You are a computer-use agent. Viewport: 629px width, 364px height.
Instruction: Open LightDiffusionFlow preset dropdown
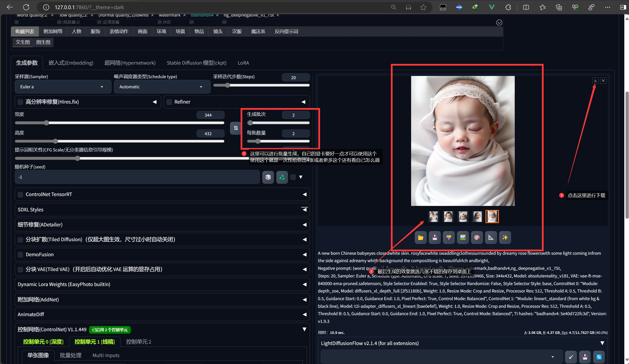(441, 357)
